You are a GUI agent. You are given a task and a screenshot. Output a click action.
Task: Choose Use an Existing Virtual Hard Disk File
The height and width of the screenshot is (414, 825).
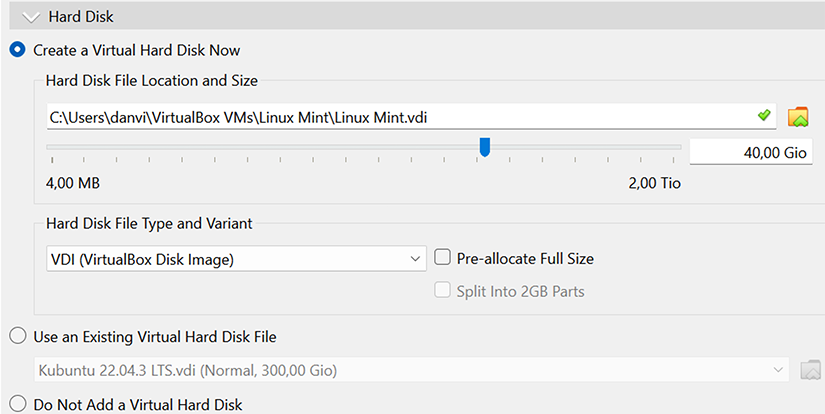tap(17, 336)
